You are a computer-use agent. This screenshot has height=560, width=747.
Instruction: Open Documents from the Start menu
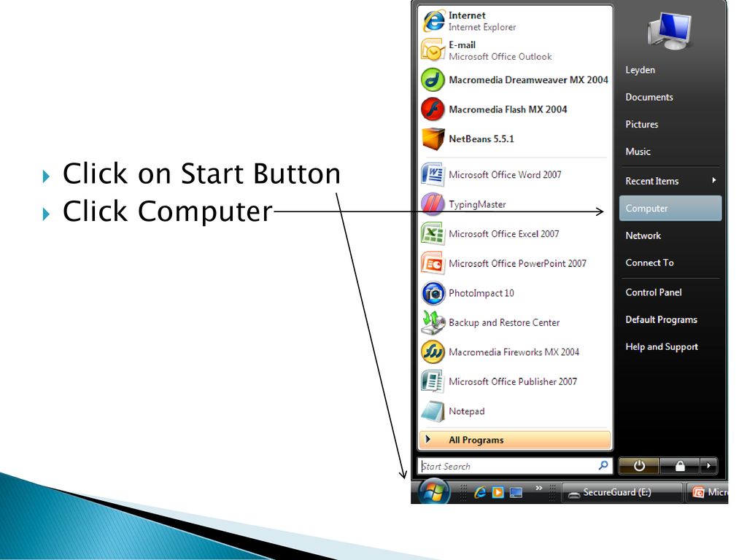[x=649, y=97]
